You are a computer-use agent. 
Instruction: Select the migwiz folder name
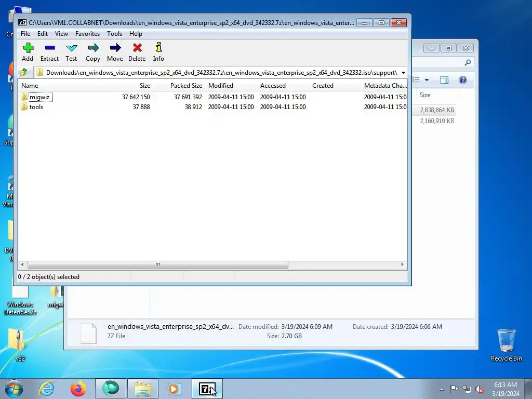click(39, 97)
